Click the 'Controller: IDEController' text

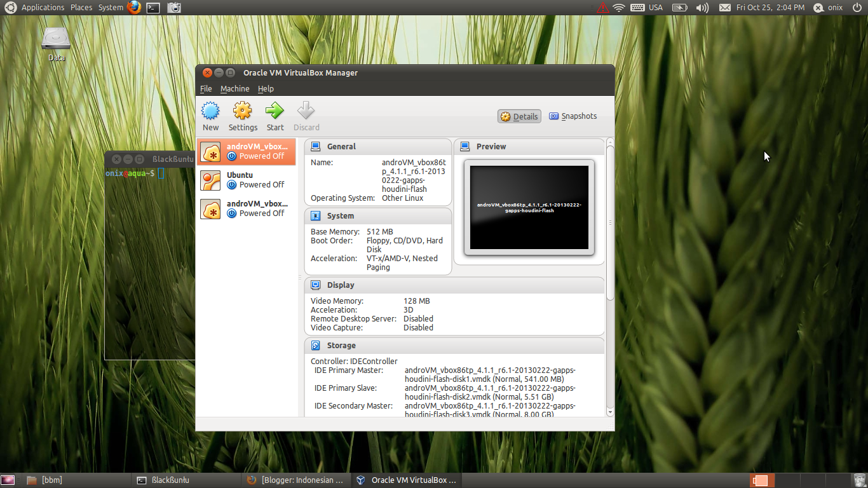click(x=354, y=362)
